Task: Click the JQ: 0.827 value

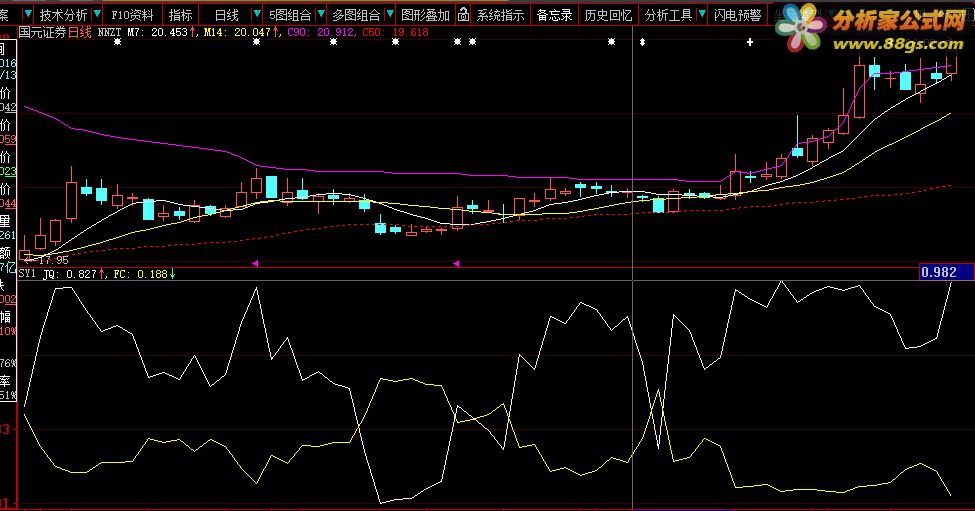Action: point(74,274)
